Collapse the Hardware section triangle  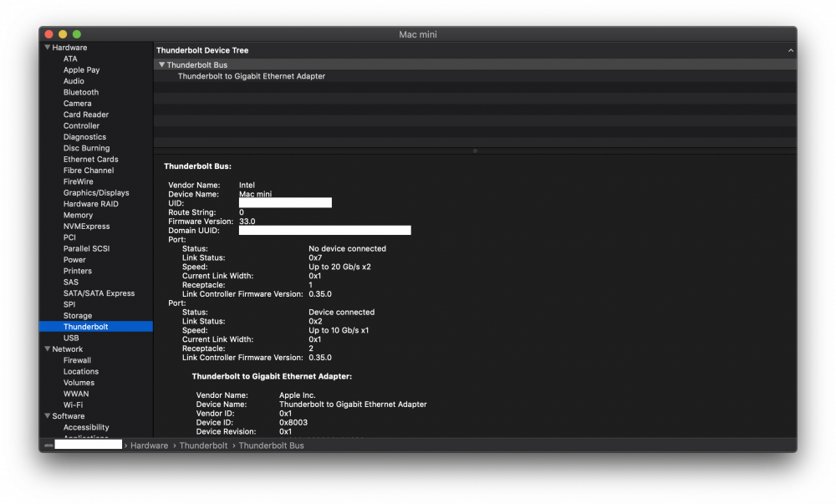(x=48, y=48)
